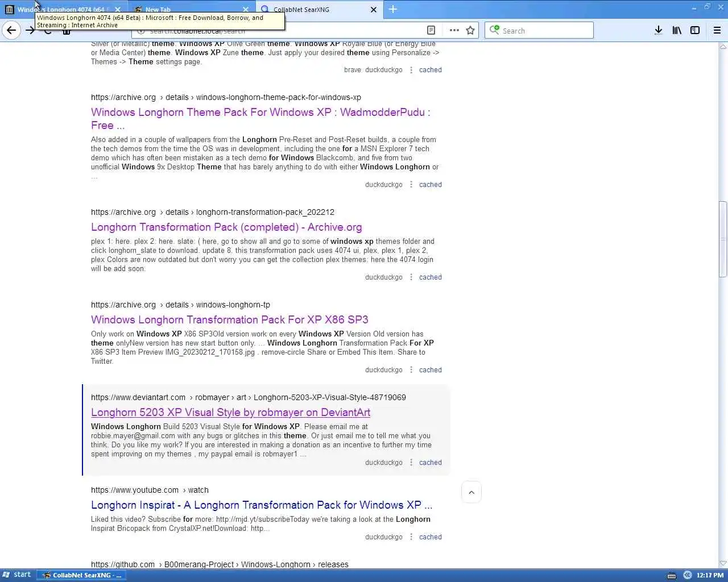Click URL https://github.com B00merang-Project Windows-Longhorn releases
Image resolution: width=728 pixels, height=582 pixels.
point(220,564)
